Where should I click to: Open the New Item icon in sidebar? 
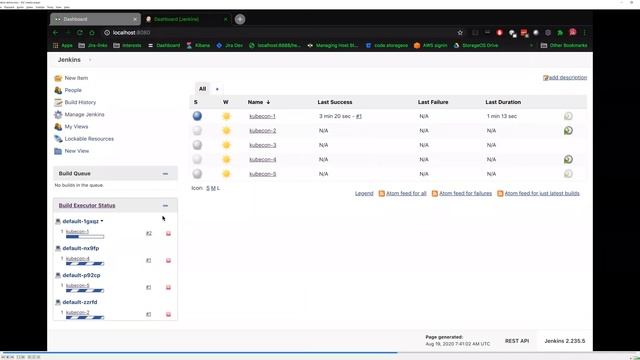[x=58, y=78]
